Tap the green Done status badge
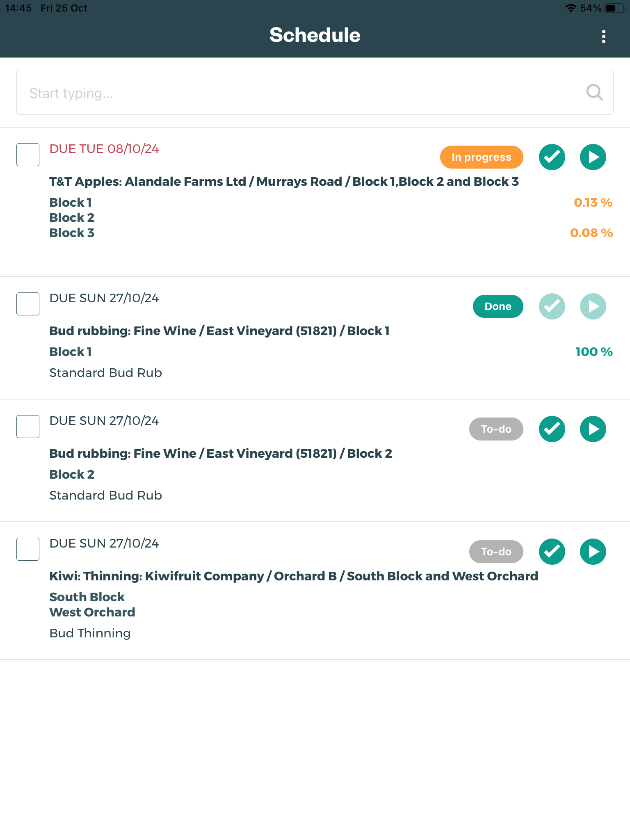Screen dimensions: 630x840 498,306
